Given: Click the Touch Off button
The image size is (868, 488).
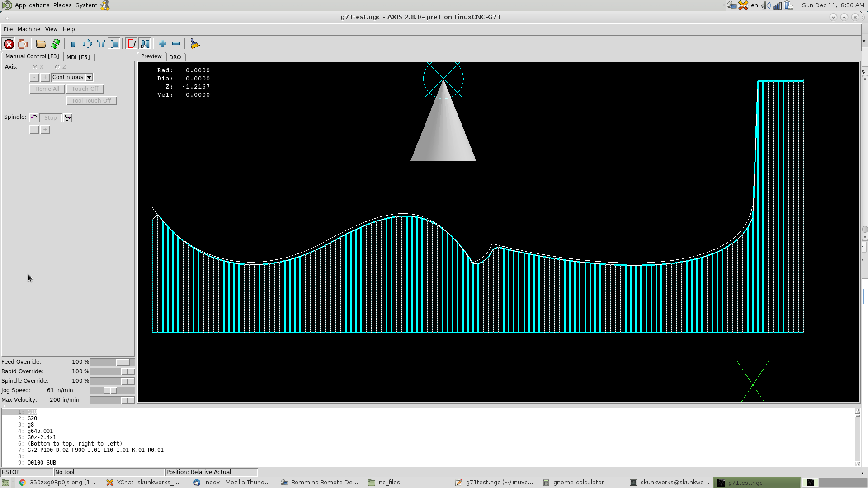Looking at the screenshot, I should (x=85, y=89).
